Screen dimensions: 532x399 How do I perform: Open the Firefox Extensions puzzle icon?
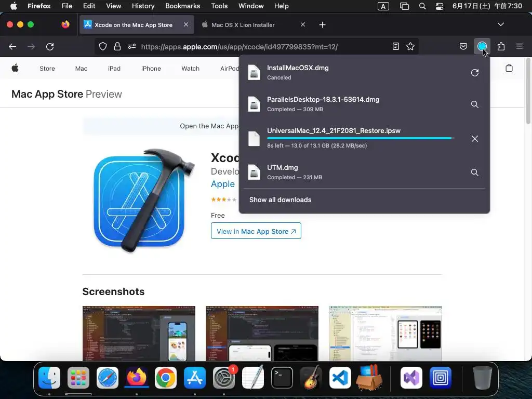point(501,46)
